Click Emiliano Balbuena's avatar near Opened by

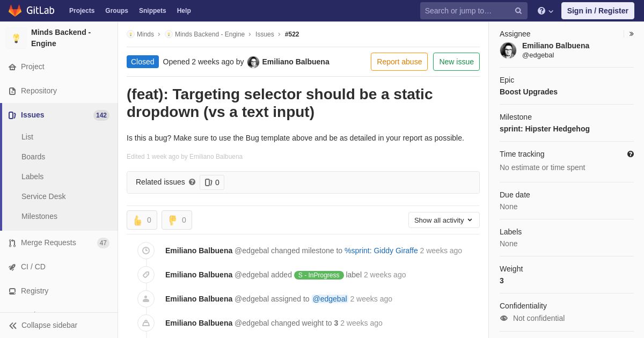pyautogui.click(x=253, y=62)
